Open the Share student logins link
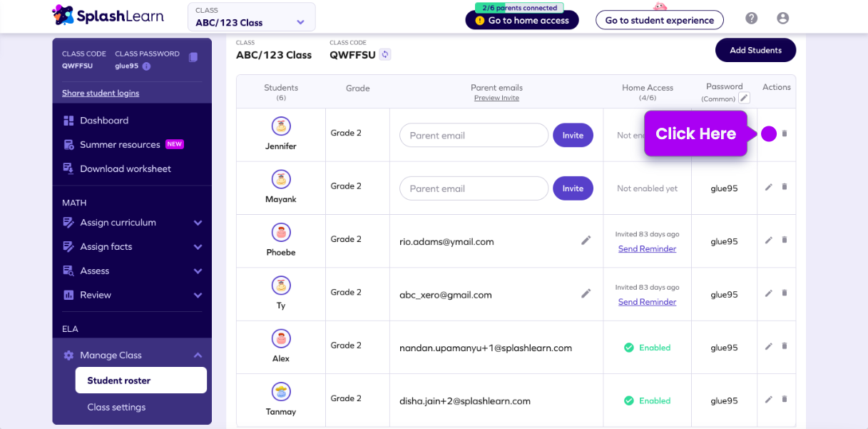The height and width of the screenshot is (429, 868). [101, 93]
